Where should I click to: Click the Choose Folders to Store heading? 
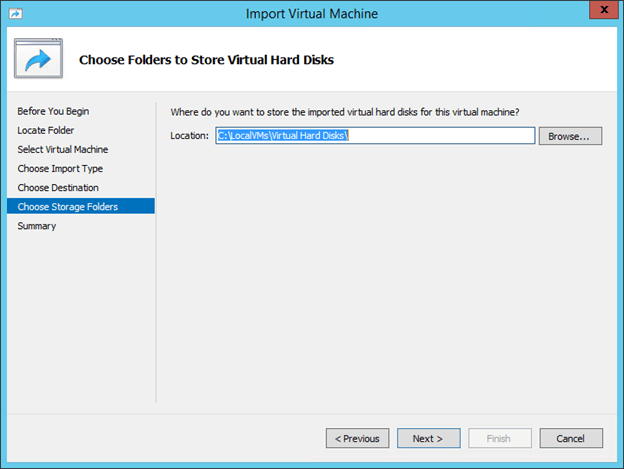pyautogui.click(x=206, y=60)
